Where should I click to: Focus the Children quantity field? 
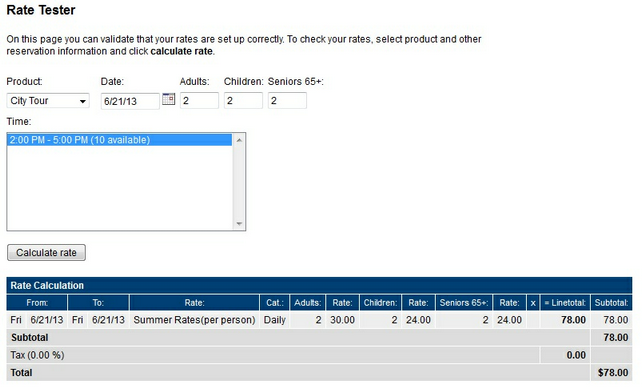point(243,101)
